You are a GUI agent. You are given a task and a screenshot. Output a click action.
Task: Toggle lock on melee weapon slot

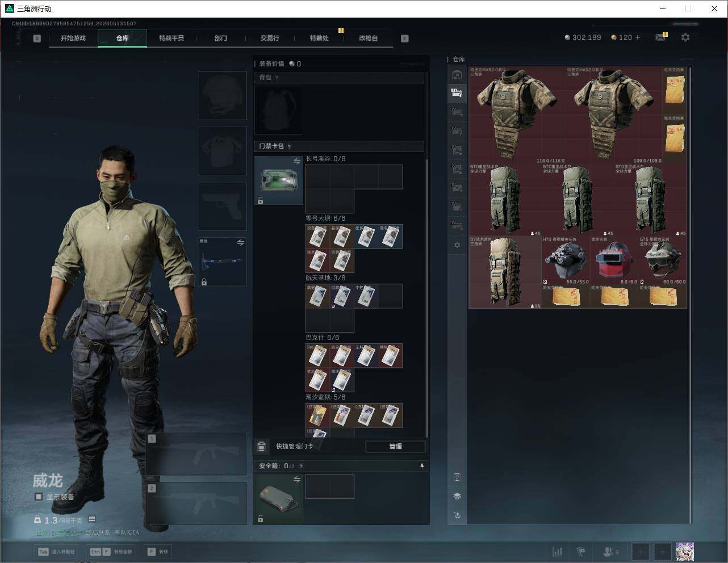(204, 281)
